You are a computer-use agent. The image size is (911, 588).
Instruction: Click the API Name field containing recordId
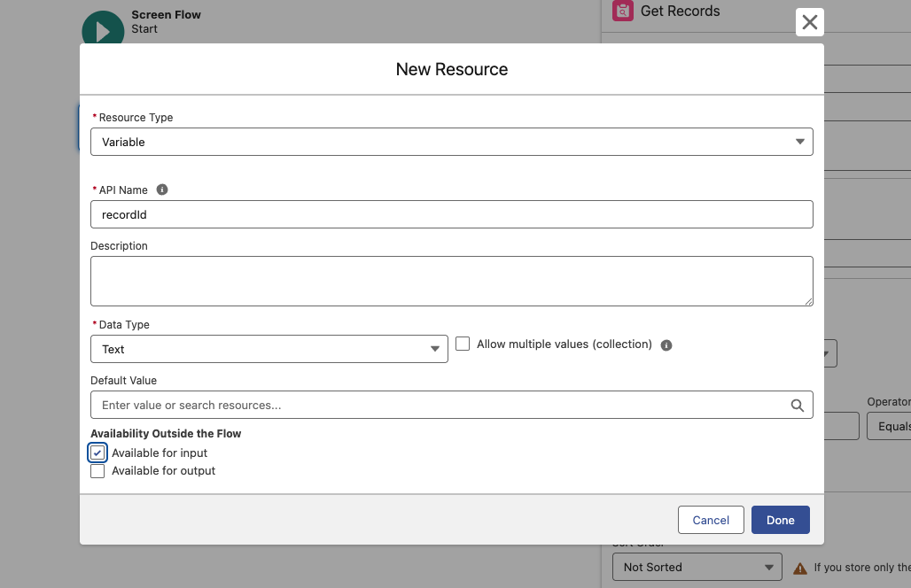pos(451,214)
